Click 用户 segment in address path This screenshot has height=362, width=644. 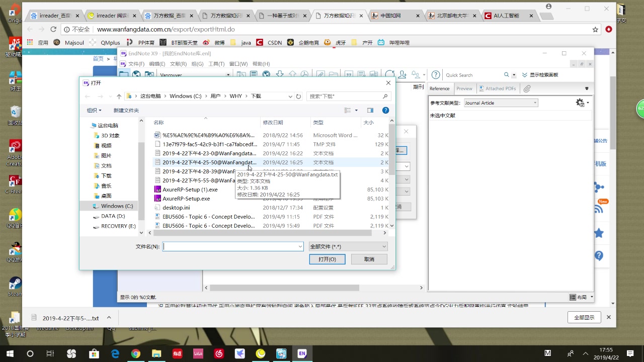pos(215,96)
